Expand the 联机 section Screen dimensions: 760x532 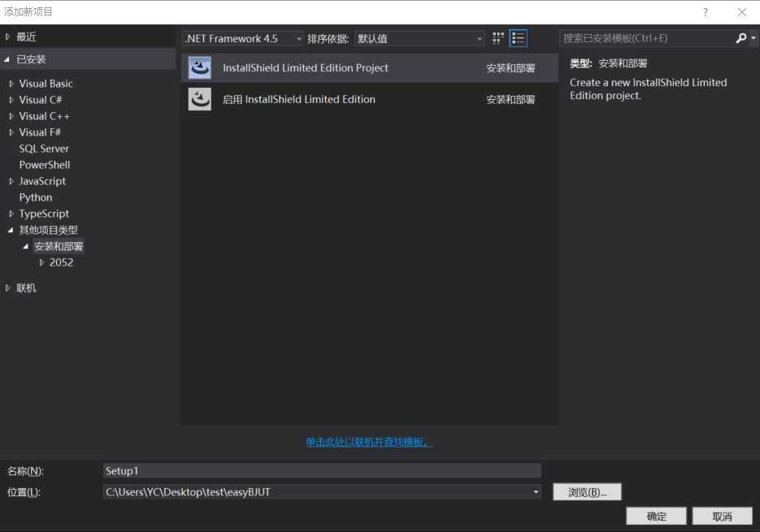(x=8, y=288)
